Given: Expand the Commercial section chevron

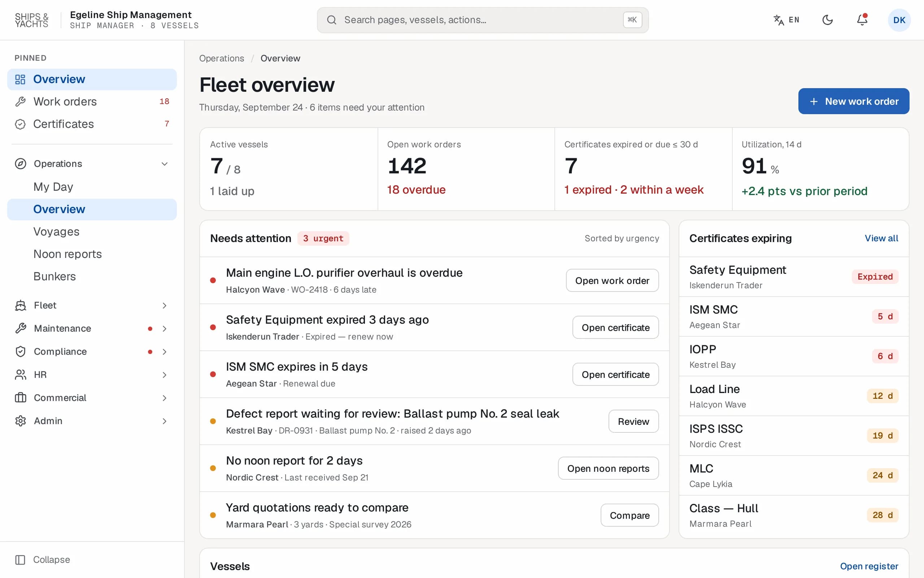Looking at the screenshot, I should coord(165,398).
